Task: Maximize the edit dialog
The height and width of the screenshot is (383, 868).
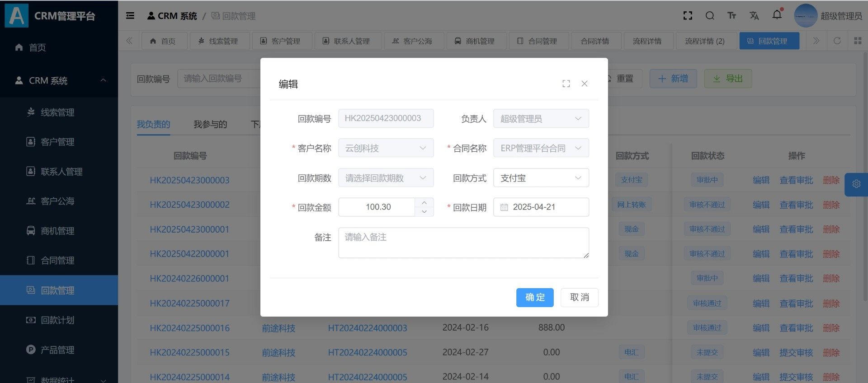Action: [566, 84]
